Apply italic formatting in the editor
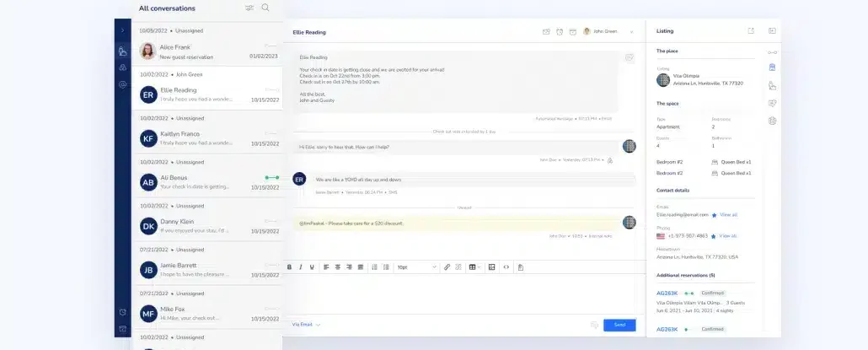Viewport: 868px width, 350px height. tap(301, 267)
